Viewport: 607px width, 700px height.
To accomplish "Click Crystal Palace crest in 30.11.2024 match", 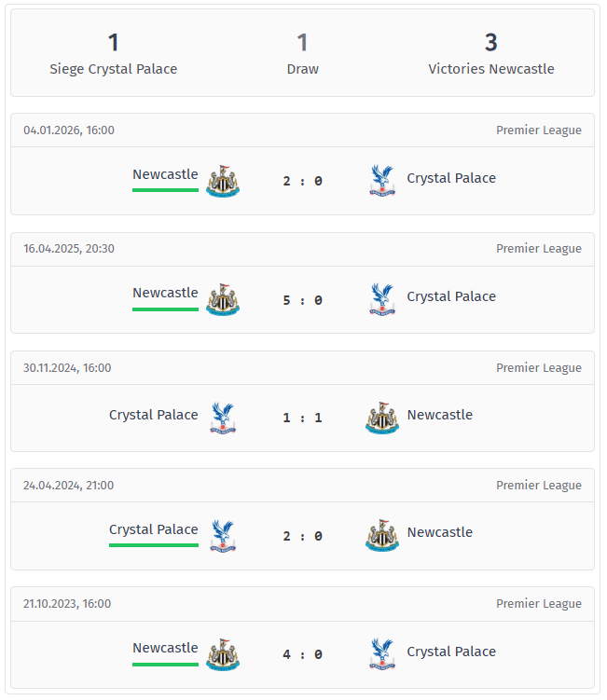I will point(223,418).
